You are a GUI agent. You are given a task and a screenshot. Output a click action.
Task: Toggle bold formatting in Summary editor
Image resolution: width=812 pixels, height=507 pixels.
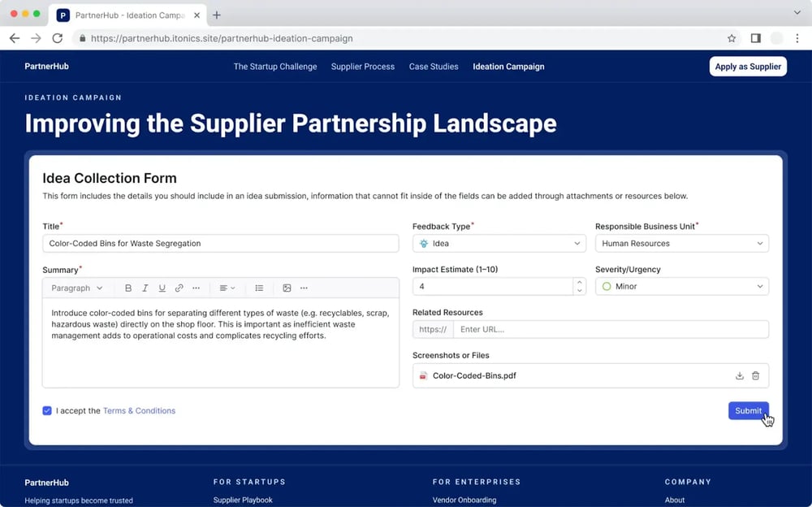click(x=128, y=288)
